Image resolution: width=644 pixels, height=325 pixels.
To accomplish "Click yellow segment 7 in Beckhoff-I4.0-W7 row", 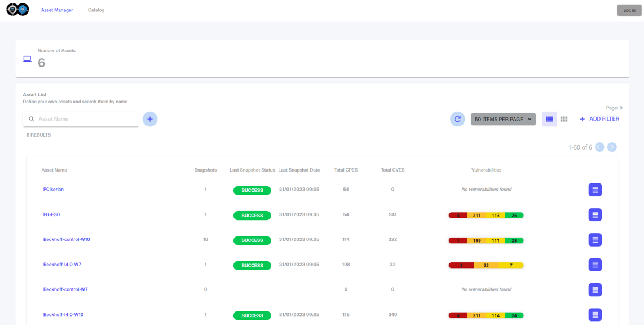I will (511, 265).
